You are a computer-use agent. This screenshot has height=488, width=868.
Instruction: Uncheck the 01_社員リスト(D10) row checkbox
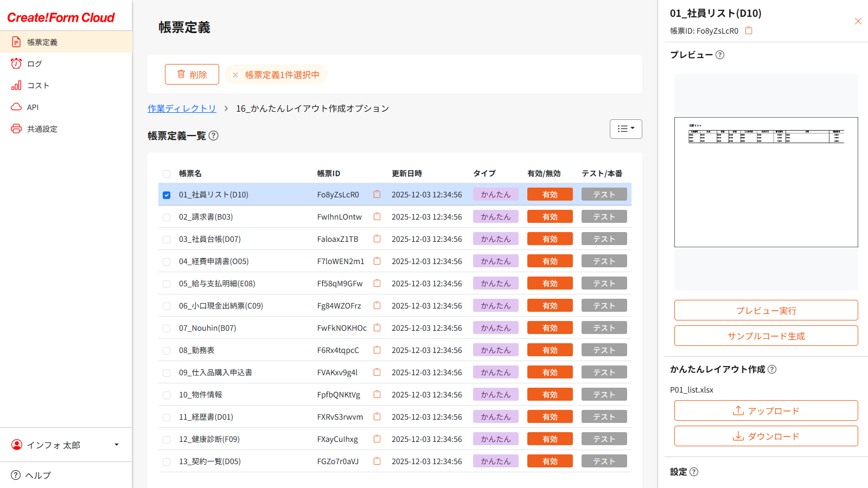click(167, 195)
